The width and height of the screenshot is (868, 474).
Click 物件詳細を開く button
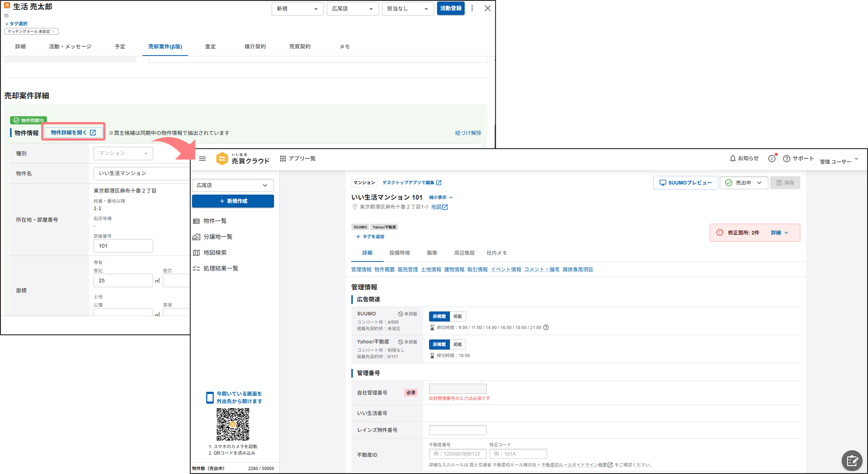[73, 133]
